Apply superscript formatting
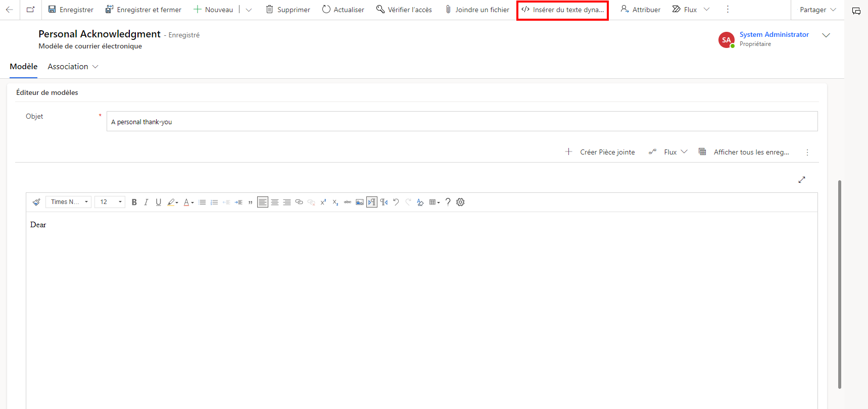This screenshot has width=868, height=409. click(x=323, y=202)
